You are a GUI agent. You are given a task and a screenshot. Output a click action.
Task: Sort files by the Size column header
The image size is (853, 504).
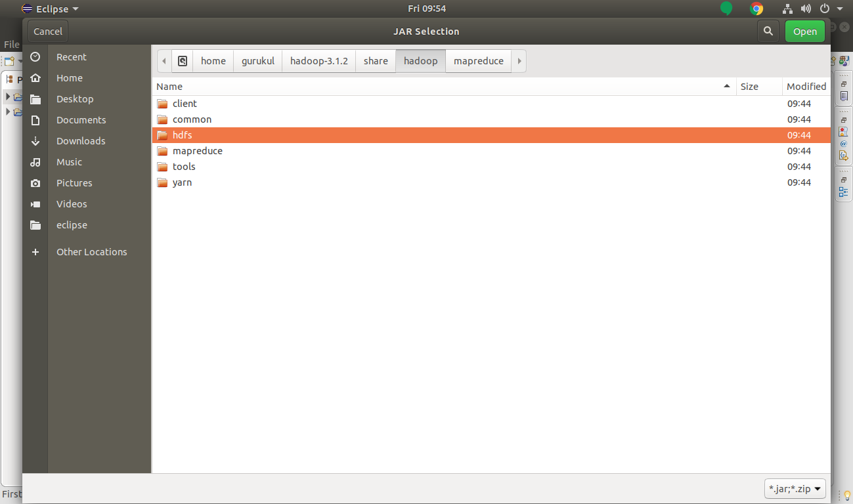coord(759,87)
